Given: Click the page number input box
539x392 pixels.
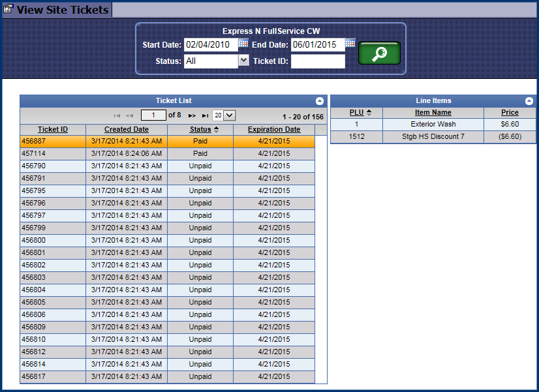Looking at the screenshot, I should click(x=153, y=115).
